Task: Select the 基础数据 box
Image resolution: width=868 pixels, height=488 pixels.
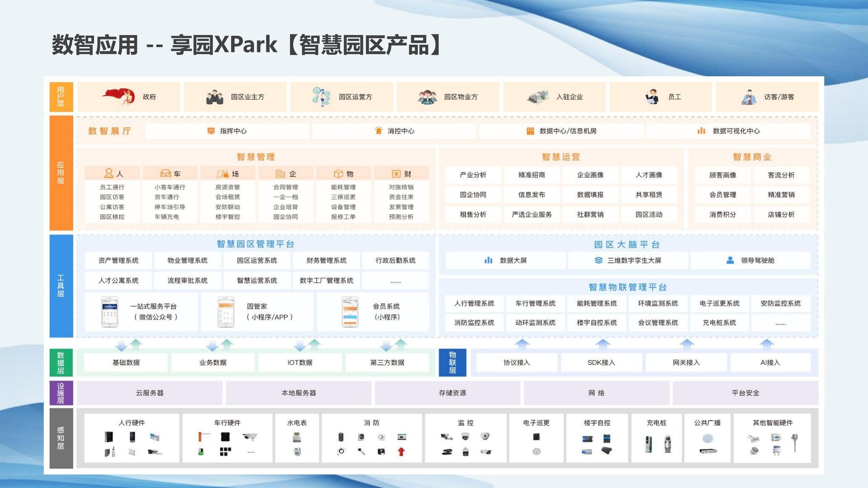Action: tap(126, 362)
